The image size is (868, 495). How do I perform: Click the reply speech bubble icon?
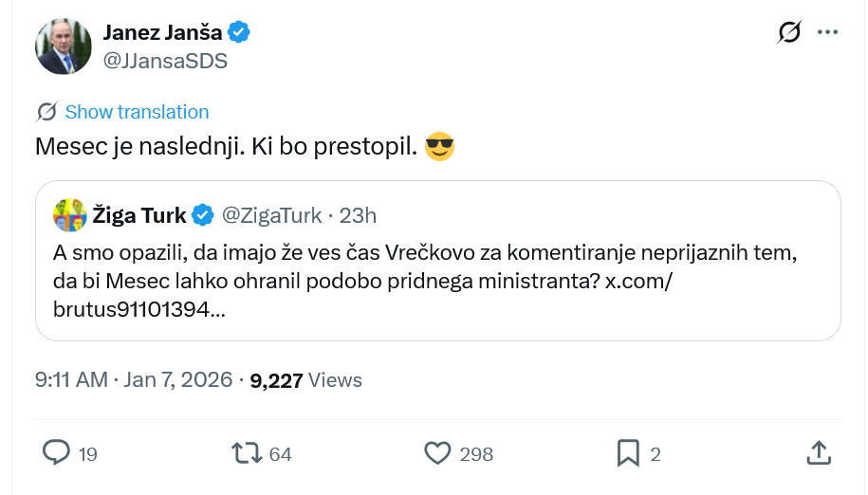(x=57, y=453)
